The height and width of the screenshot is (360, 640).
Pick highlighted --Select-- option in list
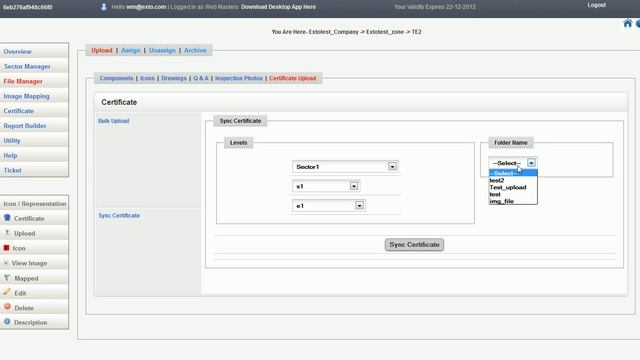513,173
